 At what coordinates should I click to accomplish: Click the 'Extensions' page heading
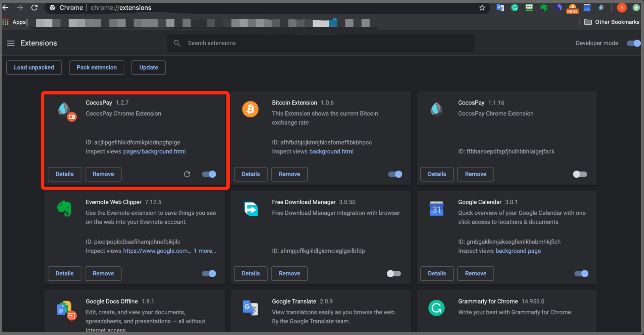pos(39,43)
